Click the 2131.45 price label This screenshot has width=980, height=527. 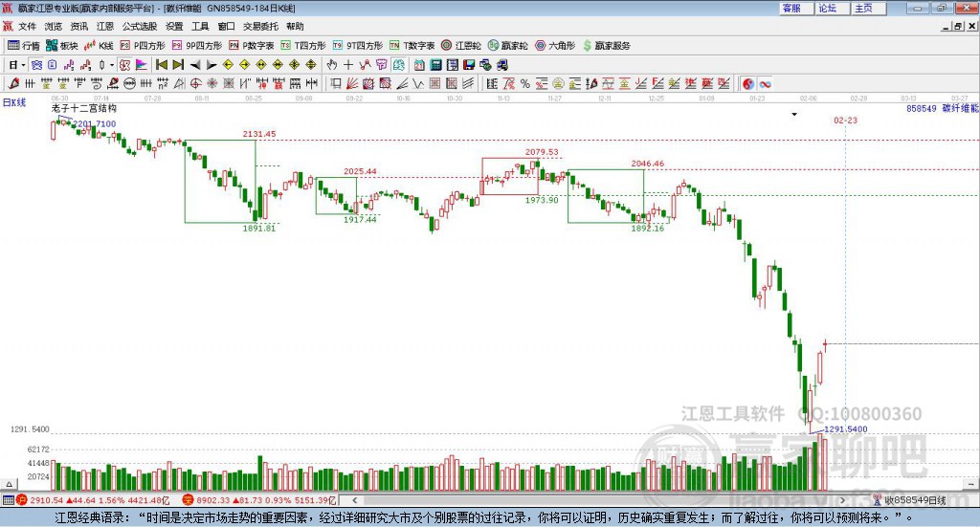[258, 134]
